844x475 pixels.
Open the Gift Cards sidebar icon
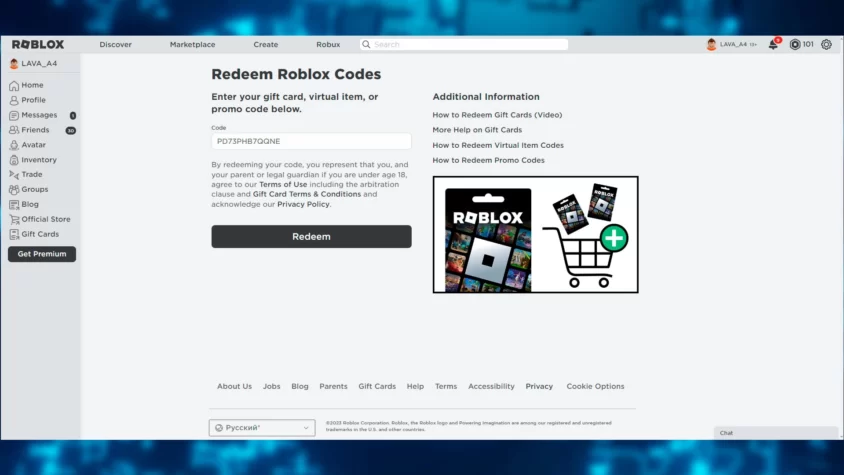coord(14,234)
